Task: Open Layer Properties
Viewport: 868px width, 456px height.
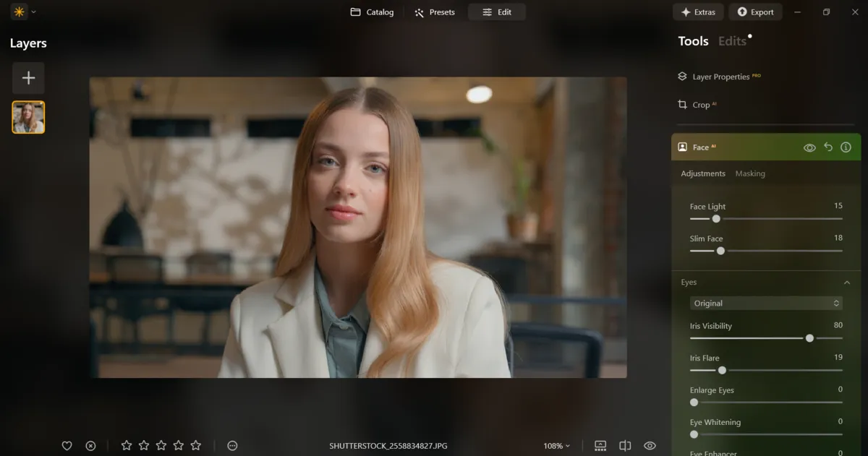Action: tap(720, 76)
